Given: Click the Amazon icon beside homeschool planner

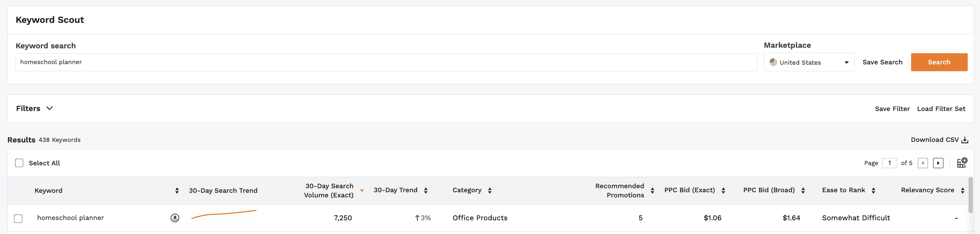Looking at the screenshot, I should tap(175, 218).
